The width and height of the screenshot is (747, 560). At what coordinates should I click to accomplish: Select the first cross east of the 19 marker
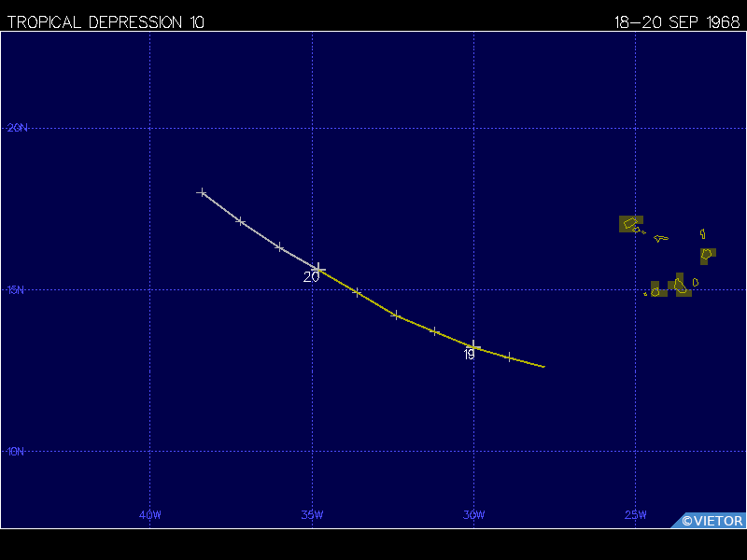point(509,357)
